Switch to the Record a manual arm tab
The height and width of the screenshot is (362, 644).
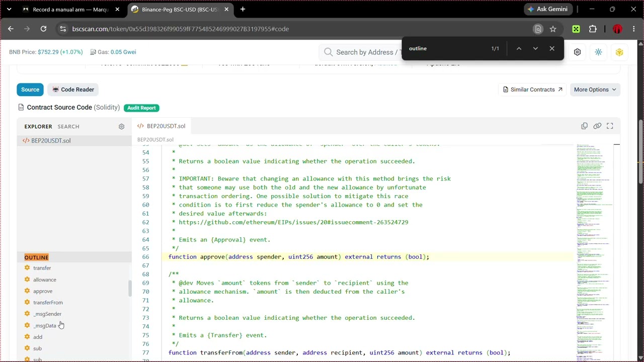tap(70, 9)
